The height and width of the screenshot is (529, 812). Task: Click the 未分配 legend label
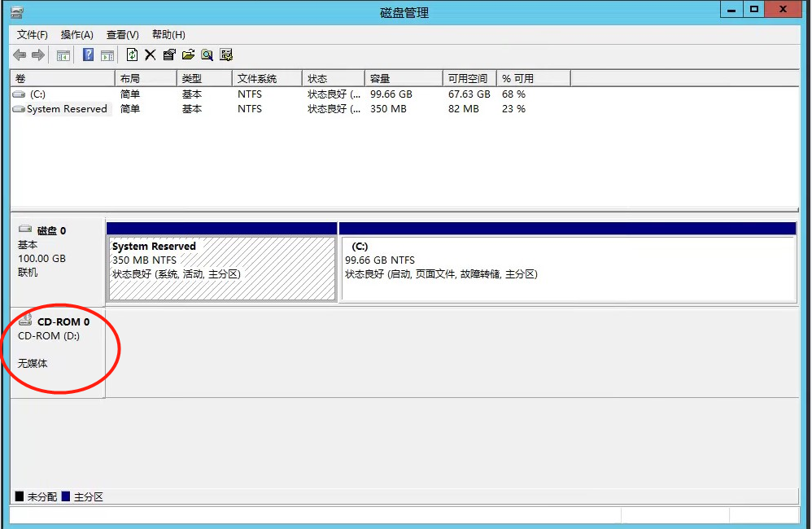pyautogui.click(x=42, y=497)
